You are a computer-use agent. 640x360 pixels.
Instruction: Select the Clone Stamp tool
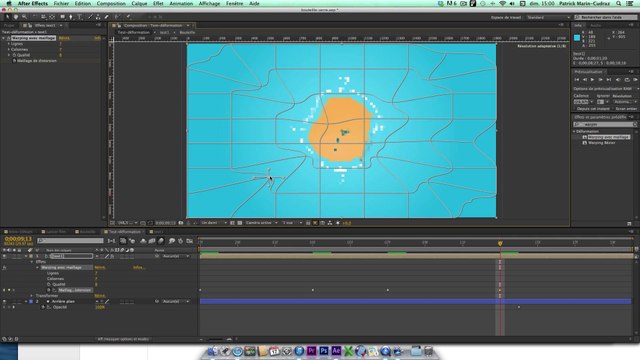point(98,17)
